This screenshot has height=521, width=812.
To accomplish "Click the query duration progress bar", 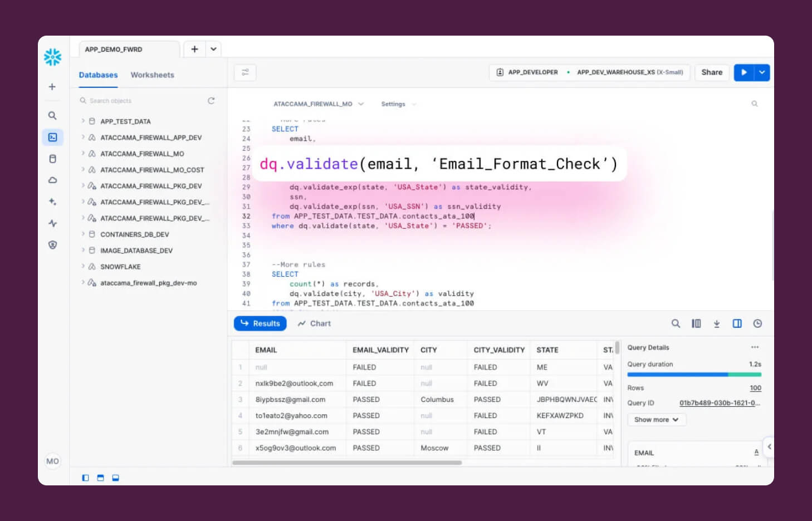I will [694, 375].
